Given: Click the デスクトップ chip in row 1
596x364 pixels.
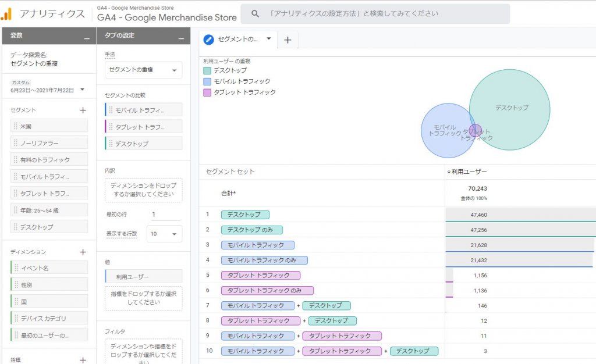Looking at the screenshot, I should (245, 215).
